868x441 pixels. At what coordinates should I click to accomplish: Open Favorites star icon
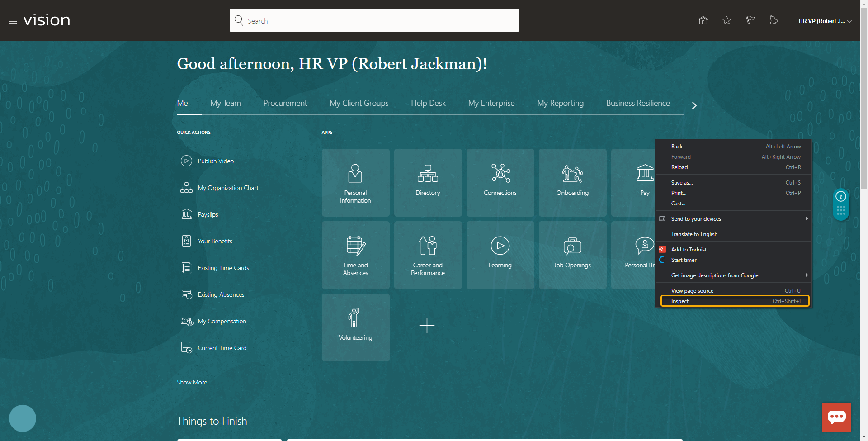pyautogui.click(x=726, y=20)
